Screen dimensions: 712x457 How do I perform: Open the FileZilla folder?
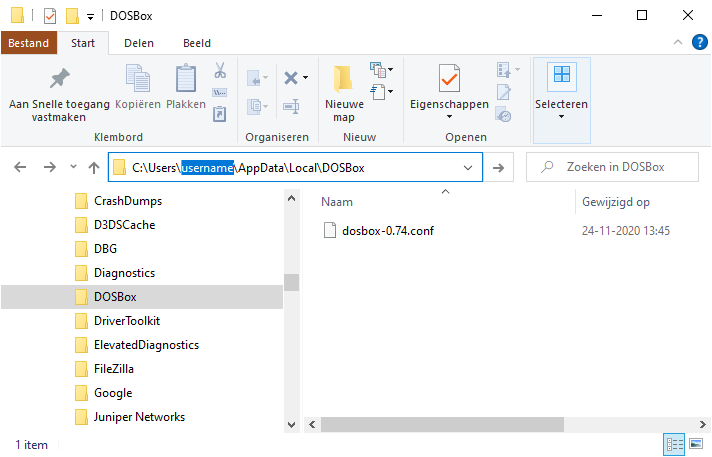(104, 369)
